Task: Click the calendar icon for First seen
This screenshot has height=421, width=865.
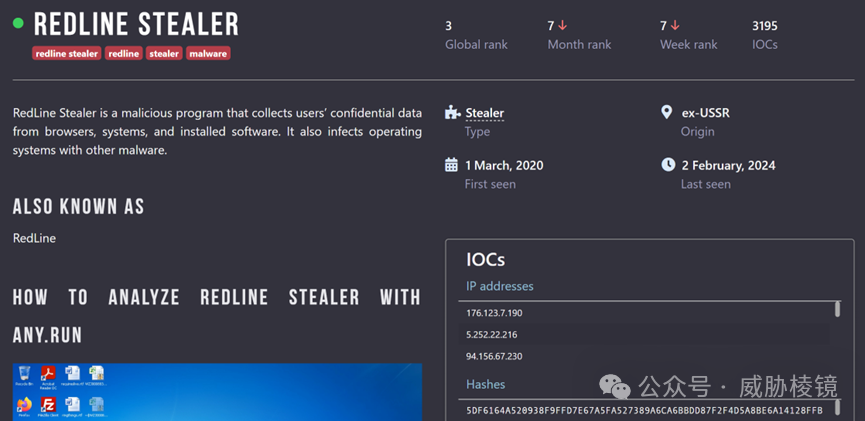Action: pos(451,165)
